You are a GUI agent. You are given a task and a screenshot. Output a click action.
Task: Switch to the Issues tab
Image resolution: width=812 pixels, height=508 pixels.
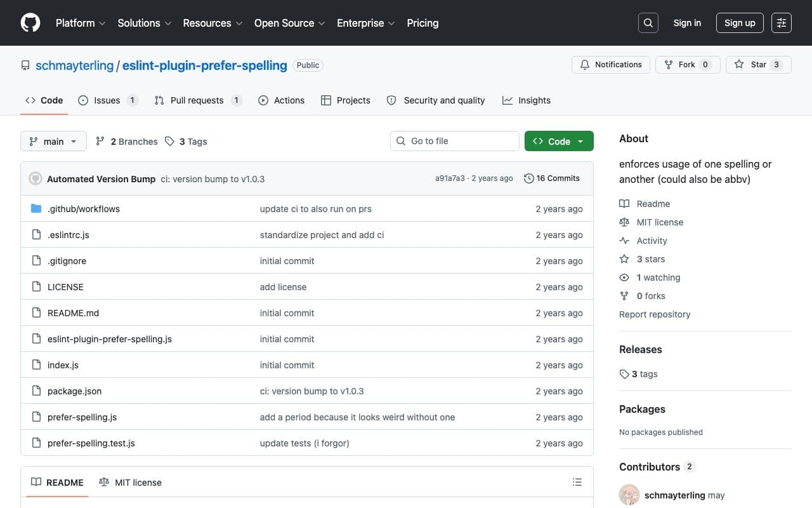pos(108,100)
